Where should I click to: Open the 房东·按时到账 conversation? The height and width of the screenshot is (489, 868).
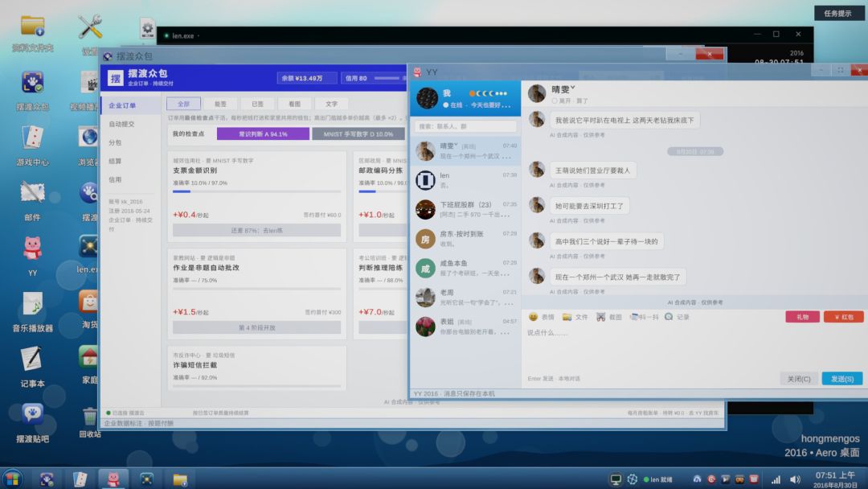pos(465,239)
